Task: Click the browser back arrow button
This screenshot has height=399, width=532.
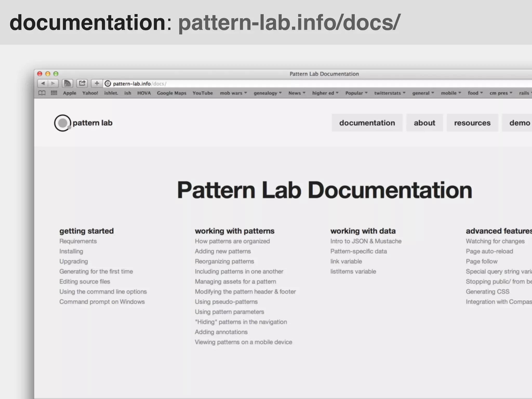Action: click(x=43, y=83)
